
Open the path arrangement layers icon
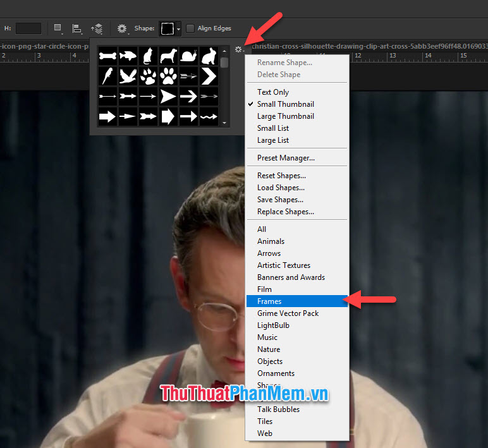(97, 28)
